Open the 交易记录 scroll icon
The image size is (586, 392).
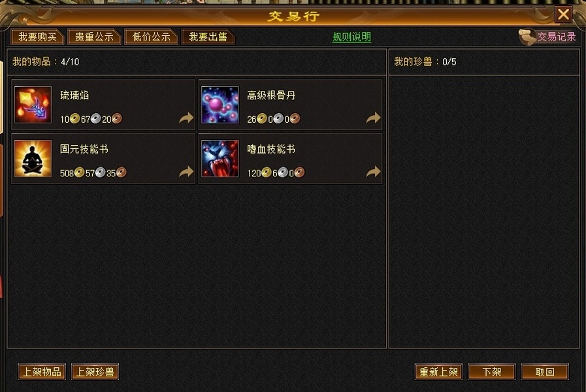pyautogui.click(x=527, y=37)
